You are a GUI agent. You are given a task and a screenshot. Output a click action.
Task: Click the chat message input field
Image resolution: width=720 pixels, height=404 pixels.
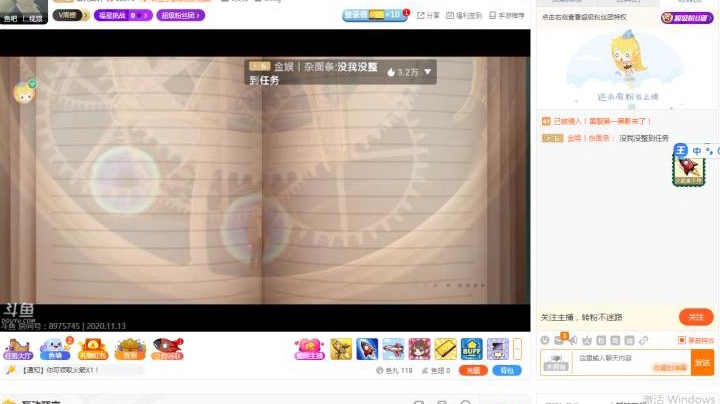point(631,362)
